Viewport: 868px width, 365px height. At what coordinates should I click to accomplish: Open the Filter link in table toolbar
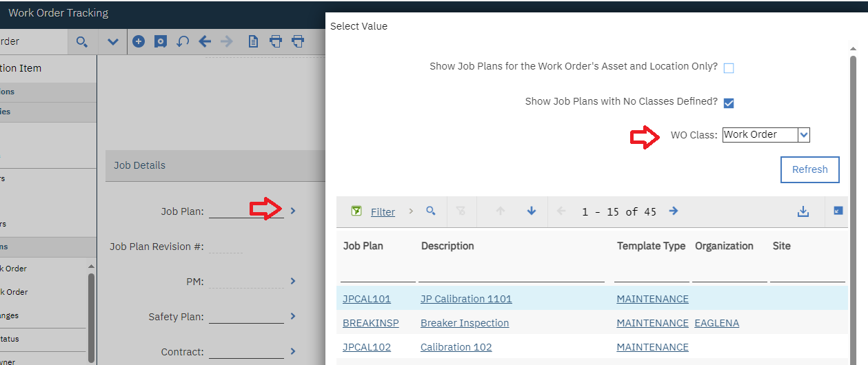[x=383, y=212]
